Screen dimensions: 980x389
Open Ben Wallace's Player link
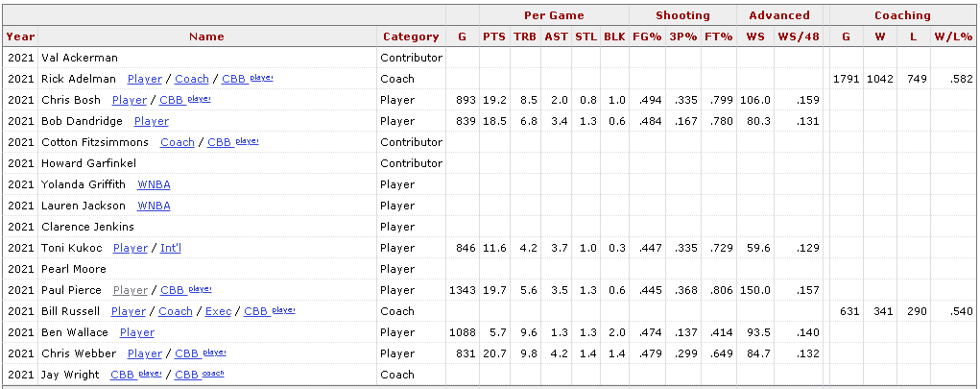click(x=137, y=332)
